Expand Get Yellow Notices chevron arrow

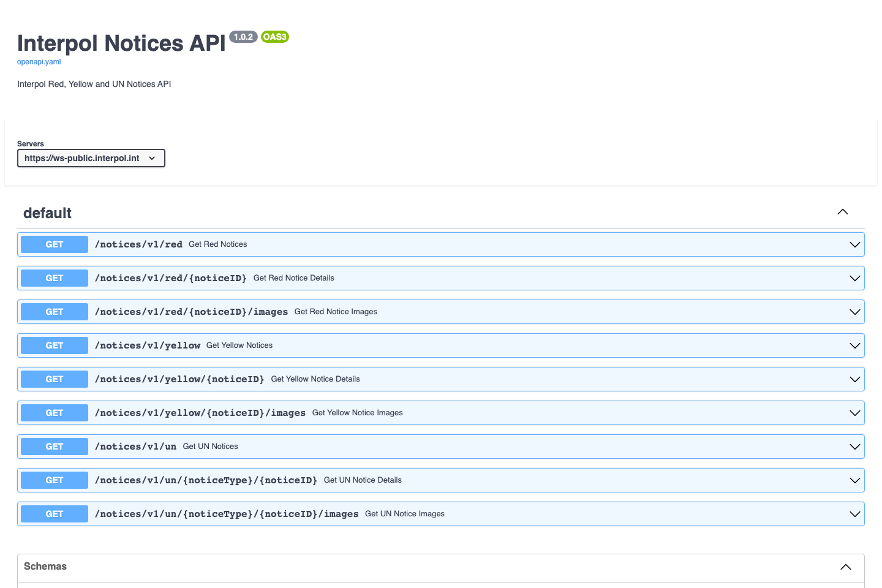pyautogui.click(x=854, y=345)
